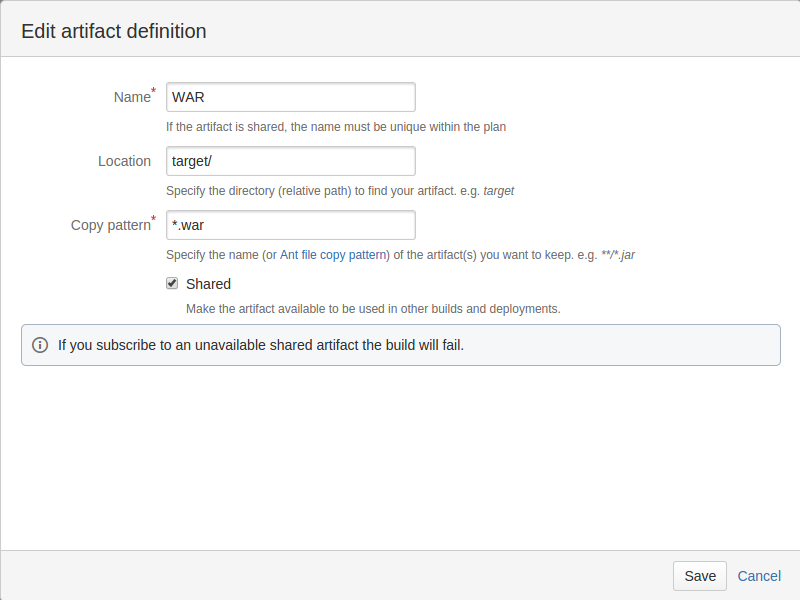
Task: Click the required asterisk beside Copy pattern
Action: (153, 219)
